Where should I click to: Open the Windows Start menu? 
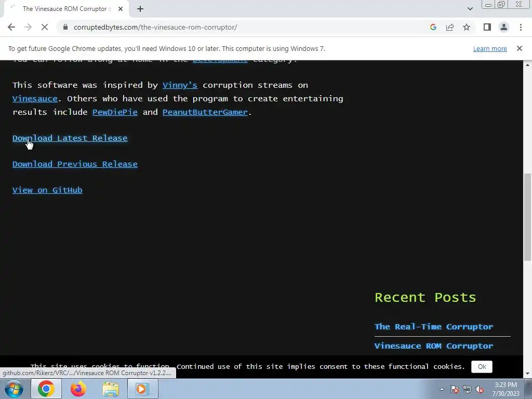pos(14,389)
